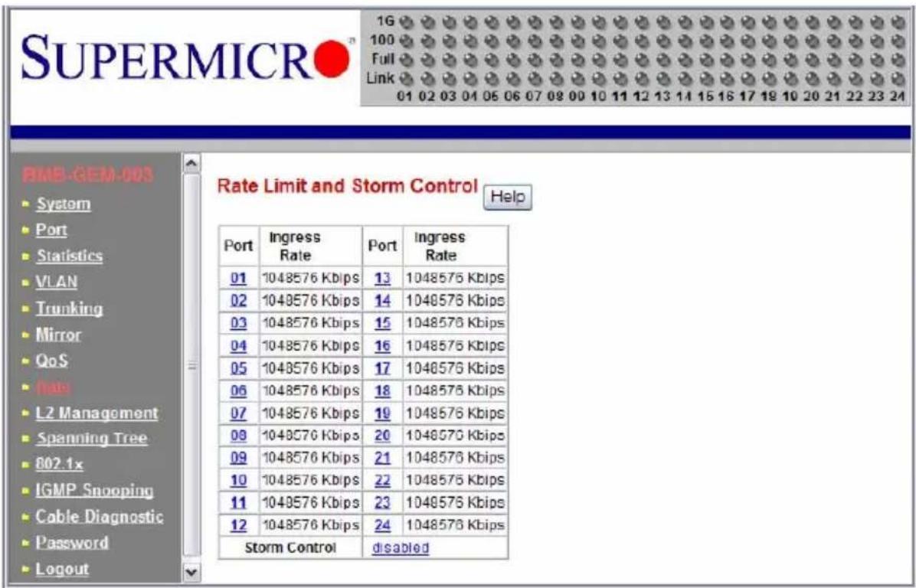Select Trunking in the sidebar
This screenshot has height=588, width=916.
tap(70, 309)
